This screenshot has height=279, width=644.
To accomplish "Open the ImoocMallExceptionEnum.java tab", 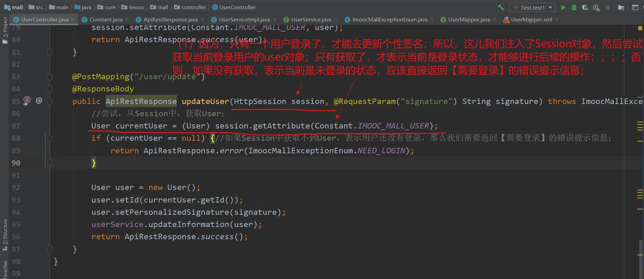I will pyautogui.click(x=390, y=20).
